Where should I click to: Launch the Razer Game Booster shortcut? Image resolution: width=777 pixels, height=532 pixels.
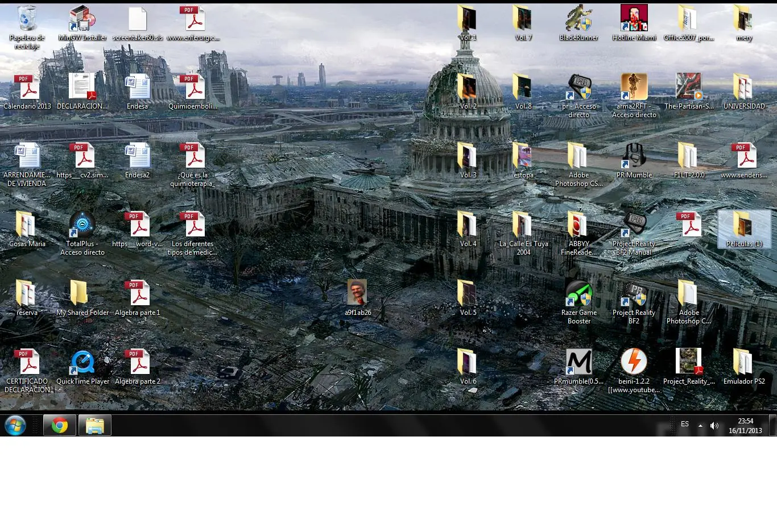tap(578, 302)
